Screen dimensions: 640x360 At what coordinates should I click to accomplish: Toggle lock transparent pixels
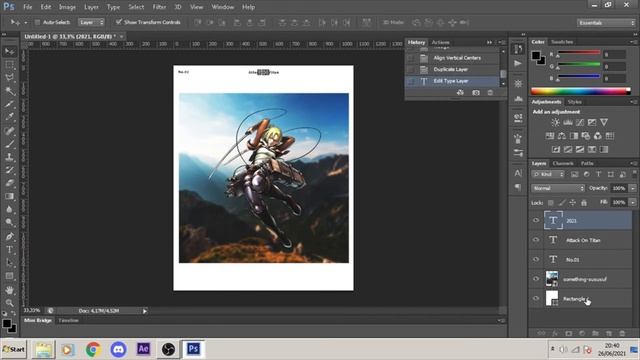[x=551, y=202]
